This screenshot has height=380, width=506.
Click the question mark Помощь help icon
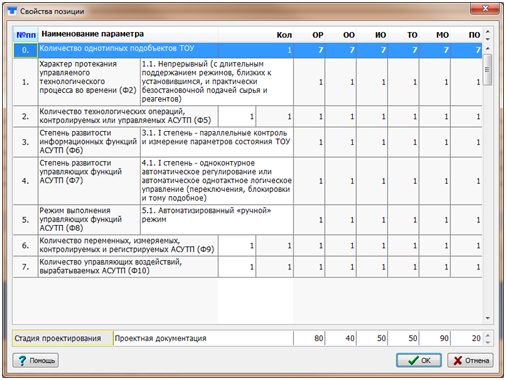[x=22, y=360]
